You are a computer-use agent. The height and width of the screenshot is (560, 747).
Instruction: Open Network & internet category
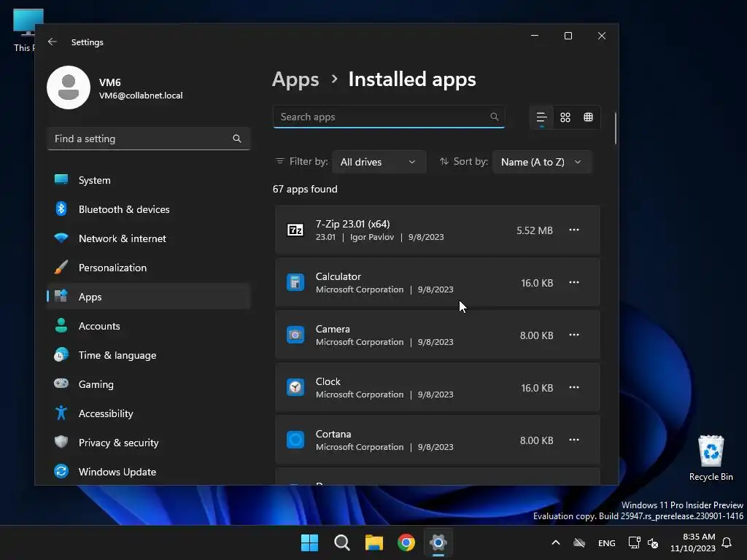coord(149,238)
